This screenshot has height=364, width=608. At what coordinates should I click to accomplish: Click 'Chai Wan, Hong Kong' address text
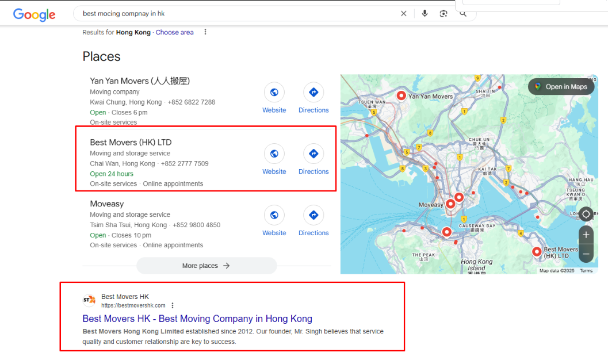(123, 163)
